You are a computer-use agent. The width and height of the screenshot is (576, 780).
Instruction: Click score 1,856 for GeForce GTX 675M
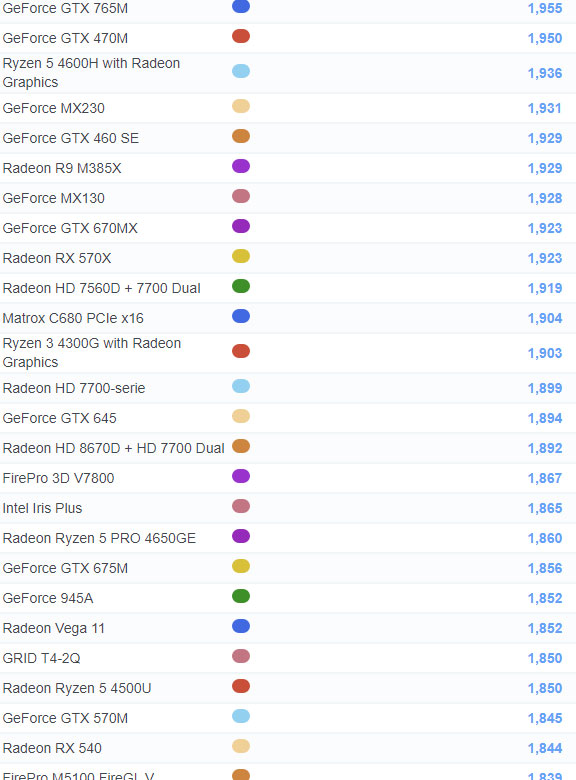pyautogui.click(x=545, y=568)
